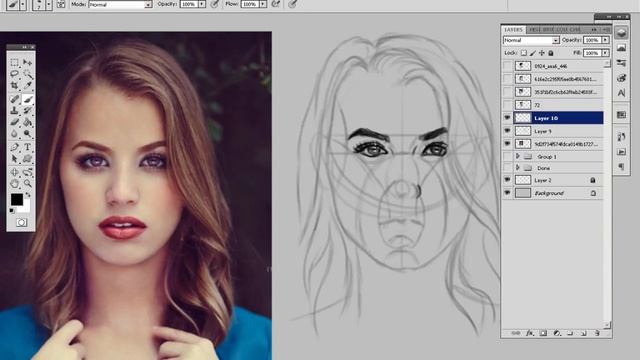Open the Layers panel flyout menu

point(606,30)
